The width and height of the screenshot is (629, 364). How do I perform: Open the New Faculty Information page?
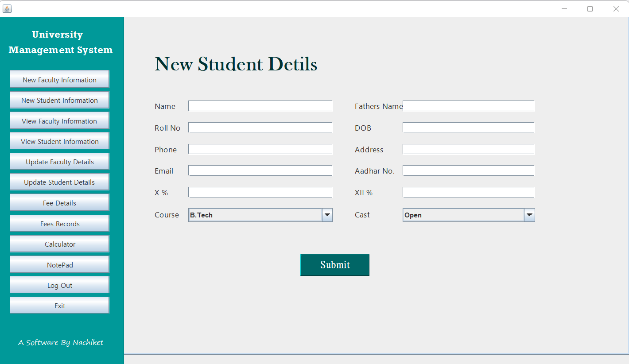pyautogui.click(x=59, y=79)
